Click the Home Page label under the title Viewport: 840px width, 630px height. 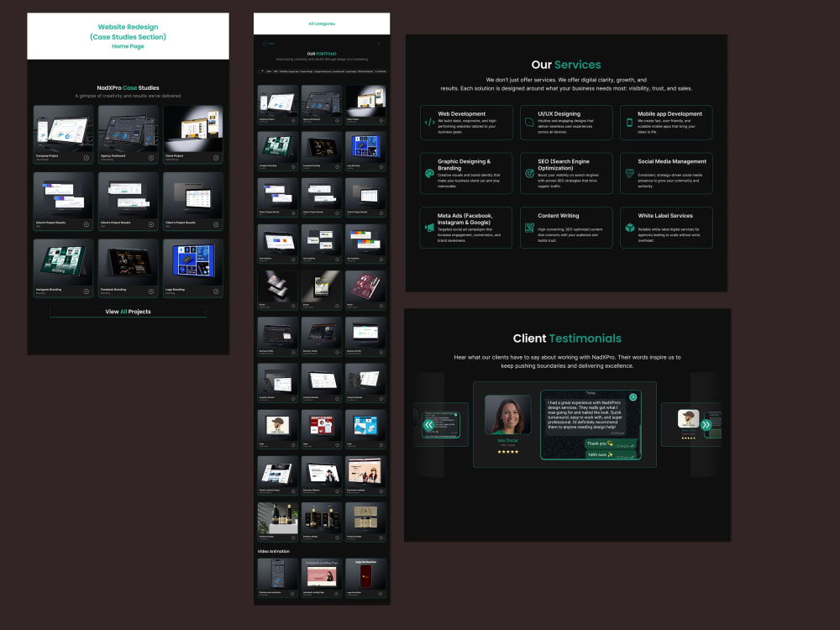point(128,46)
